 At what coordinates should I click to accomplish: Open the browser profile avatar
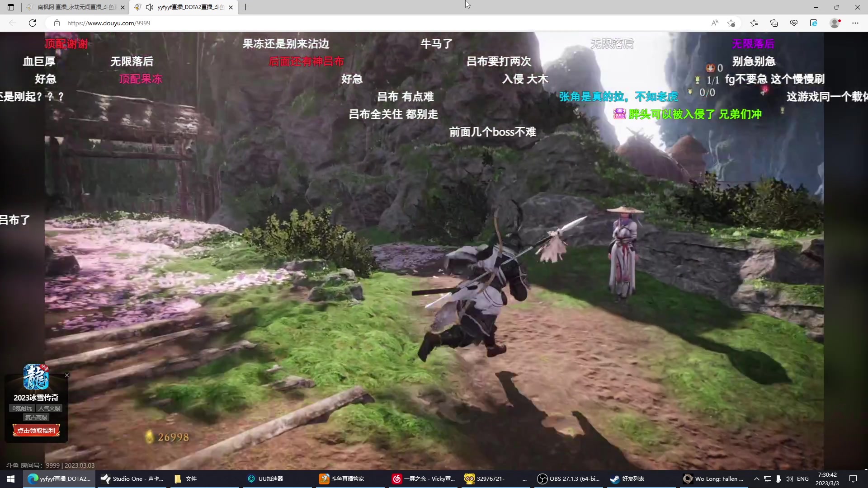coord(835,23)
